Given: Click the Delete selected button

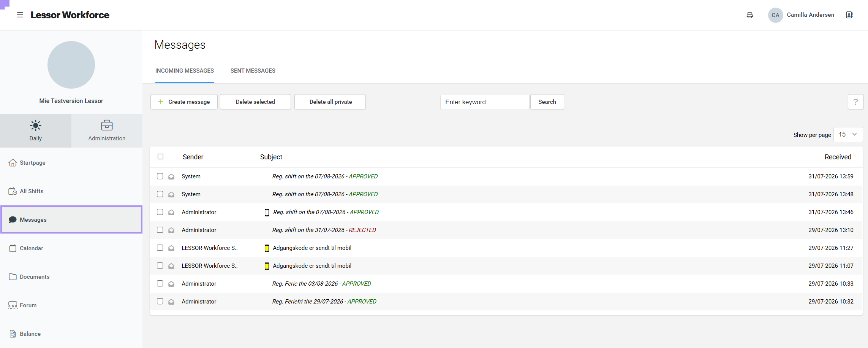Looking at the screenshot, I should [255, 102].
